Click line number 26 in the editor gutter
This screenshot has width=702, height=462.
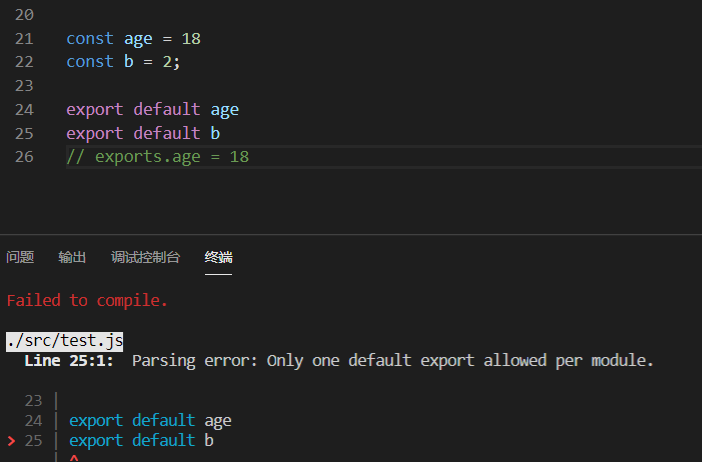click(24, 157)
